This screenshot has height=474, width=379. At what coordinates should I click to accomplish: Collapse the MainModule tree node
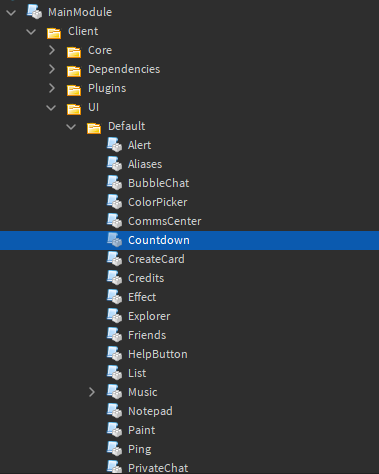(11, 13)
